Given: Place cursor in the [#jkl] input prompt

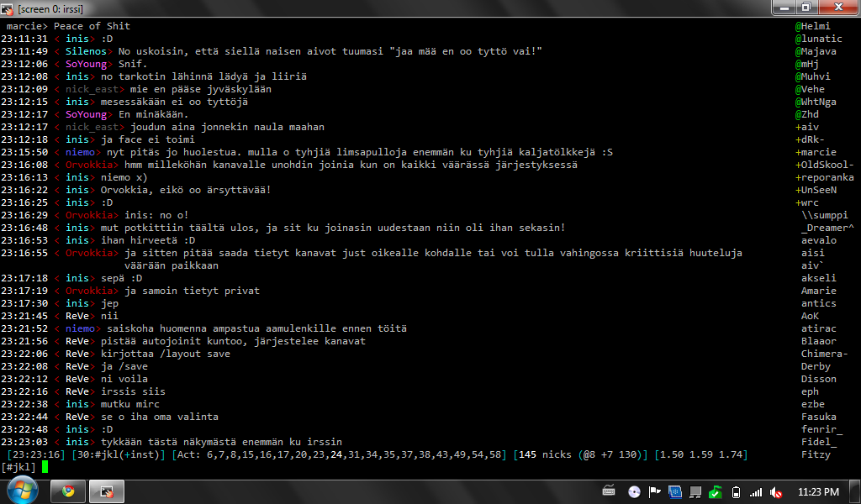Looking at the screenshot, I should click(45, 467).
